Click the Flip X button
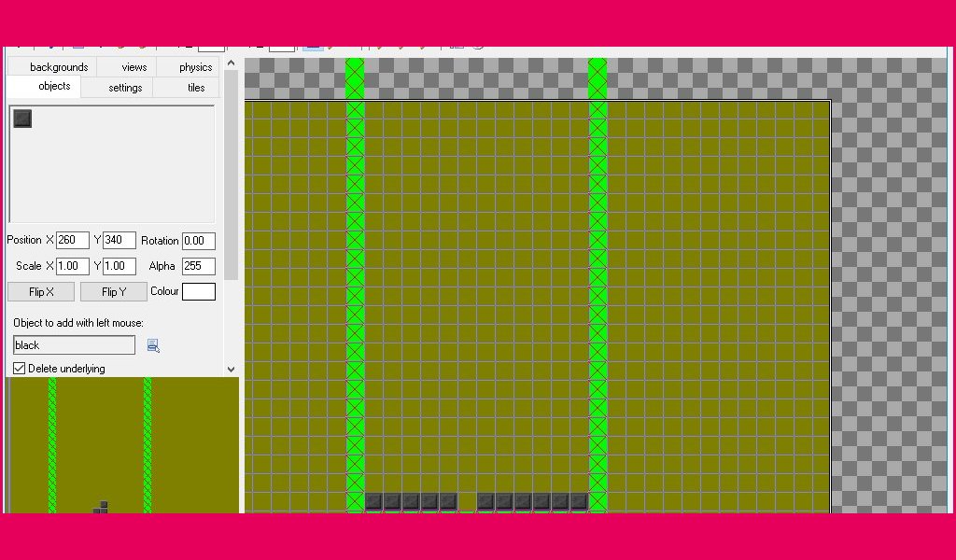Image resolution: width=956 pixels, height=560 pixels. click(41, 292)
